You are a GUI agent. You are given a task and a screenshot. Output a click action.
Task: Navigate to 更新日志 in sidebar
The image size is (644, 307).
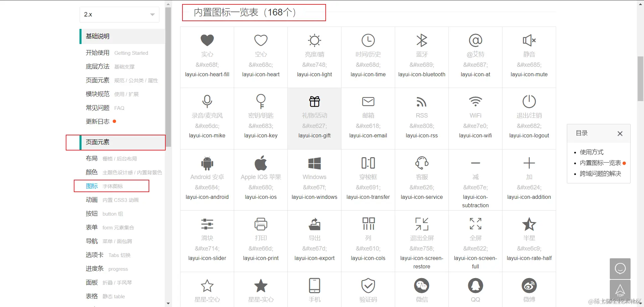97,121
